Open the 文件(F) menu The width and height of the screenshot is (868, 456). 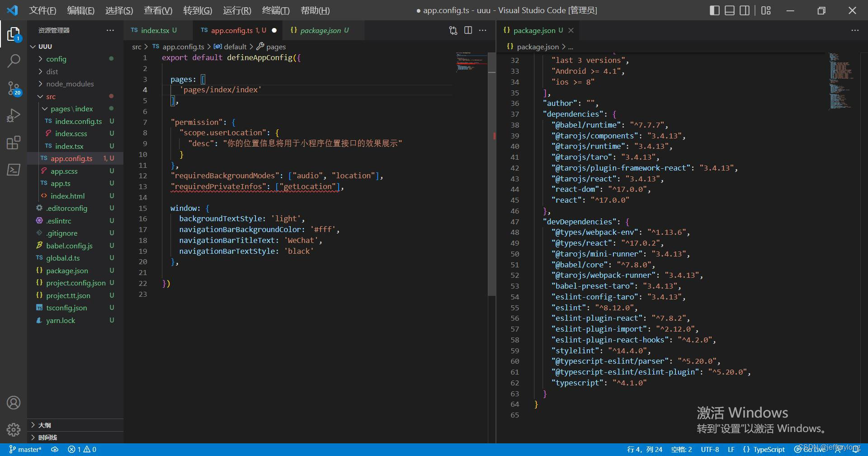click(x=42, y=10)
